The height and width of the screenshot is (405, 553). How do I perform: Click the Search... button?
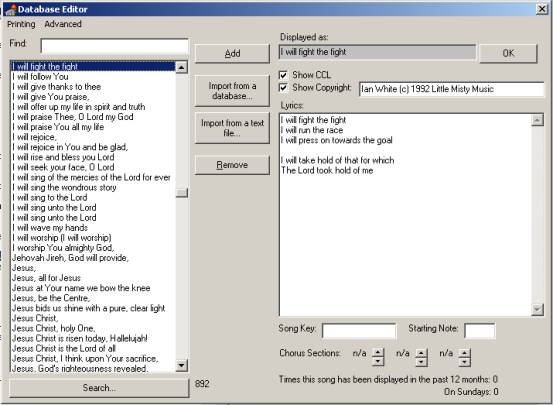click(x=99, y=388)
